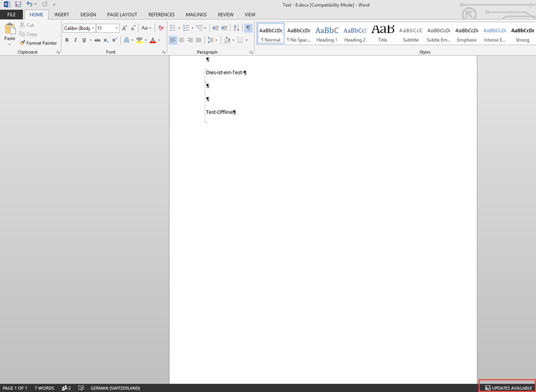Apply the yellow text highlight color
Viewport: 536px width, 392px height.
click(x=140, y=40)
